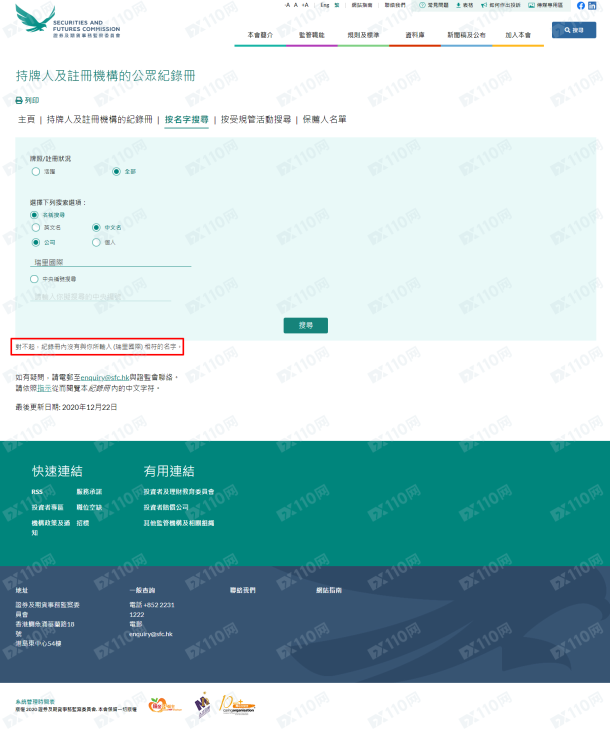Screen dimensions: 610x732
Task: Click the green 搜尋 submit button
Action: tap(306, 325)
